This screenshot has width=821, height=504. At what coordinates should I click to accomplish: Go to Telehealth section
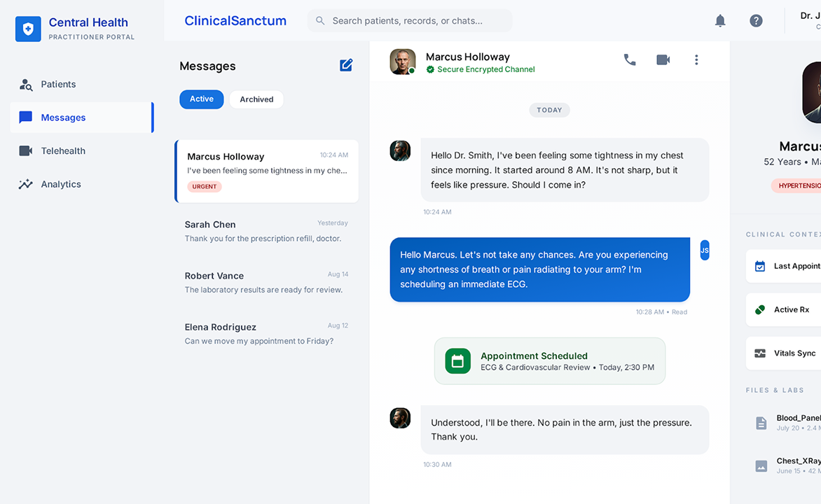[x=63, y=150]
